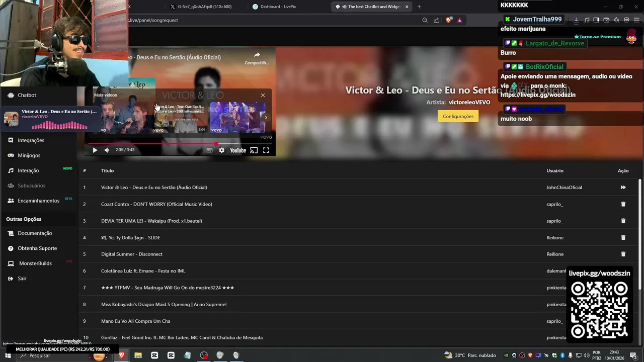Open the Brave Wallet icon
The width and height of the screenshot is (644, 362).
pyautogui.click(x=606, y=20)
